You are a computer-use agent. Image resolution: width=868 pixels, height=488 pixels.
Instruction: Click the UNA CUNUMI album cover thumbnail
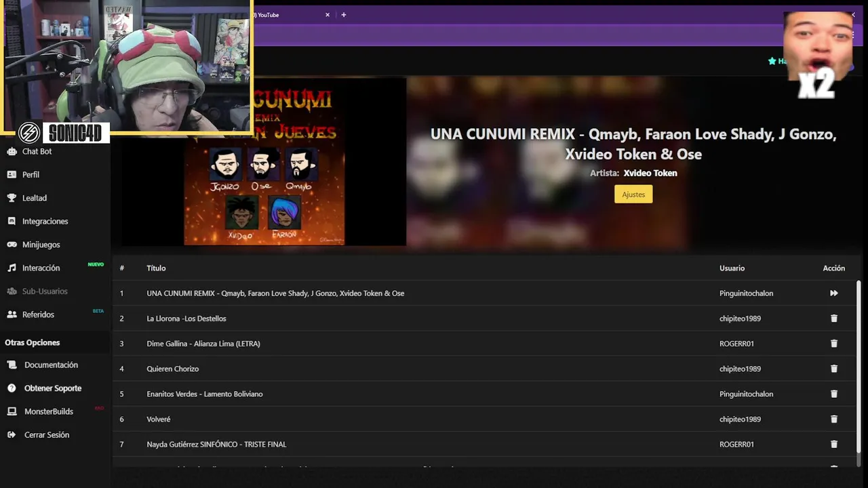pos(264,161)
